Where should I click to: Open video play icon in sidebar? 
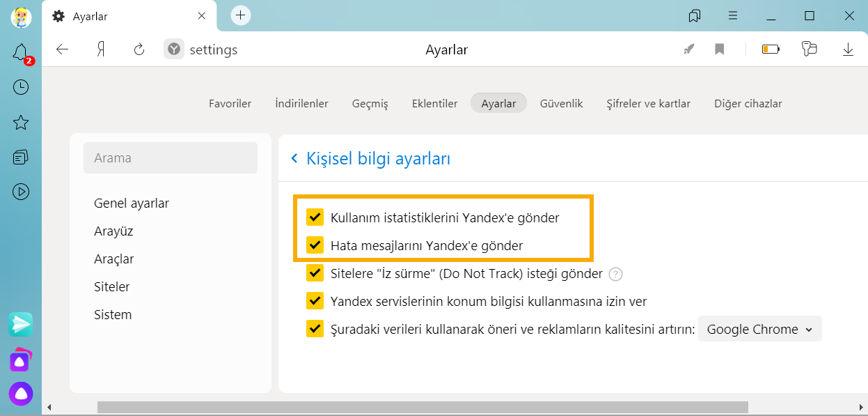click(x=21, y=191)
